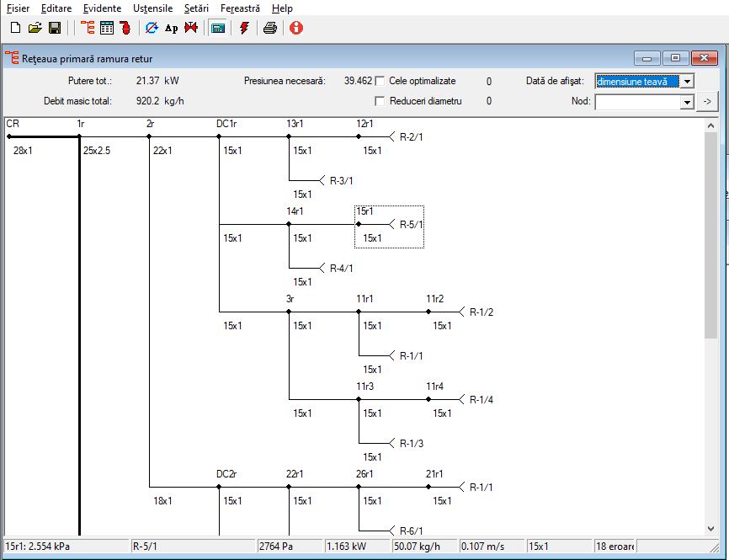Toggle the Reduceri diametru checkbox
This screenshot has width=729, height=560.
click(380, 101)
